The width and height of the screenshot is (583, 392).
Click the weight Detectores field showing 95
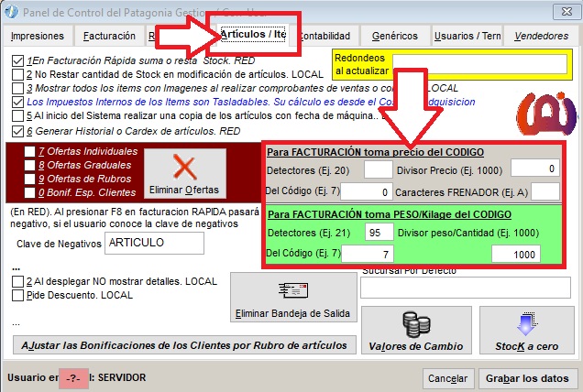pos(379,233)
